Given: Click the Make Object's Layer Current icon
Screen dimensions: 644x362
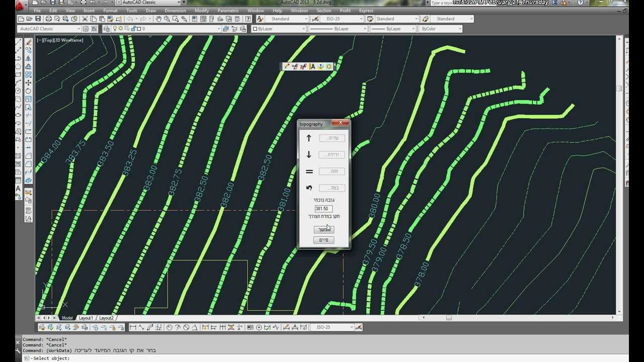Looking at the screenshot, I should point(225,29).
